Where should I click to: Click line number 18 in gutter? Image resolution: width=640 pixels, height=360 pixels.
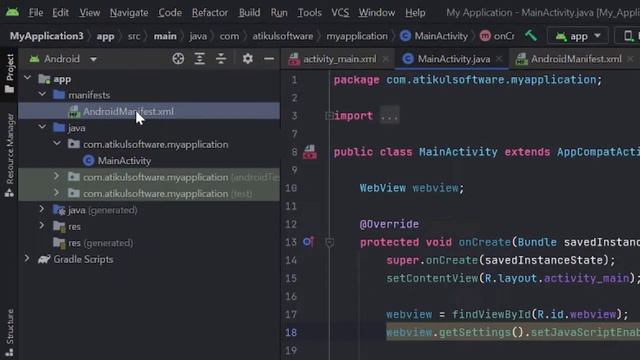tap(291, 332)
